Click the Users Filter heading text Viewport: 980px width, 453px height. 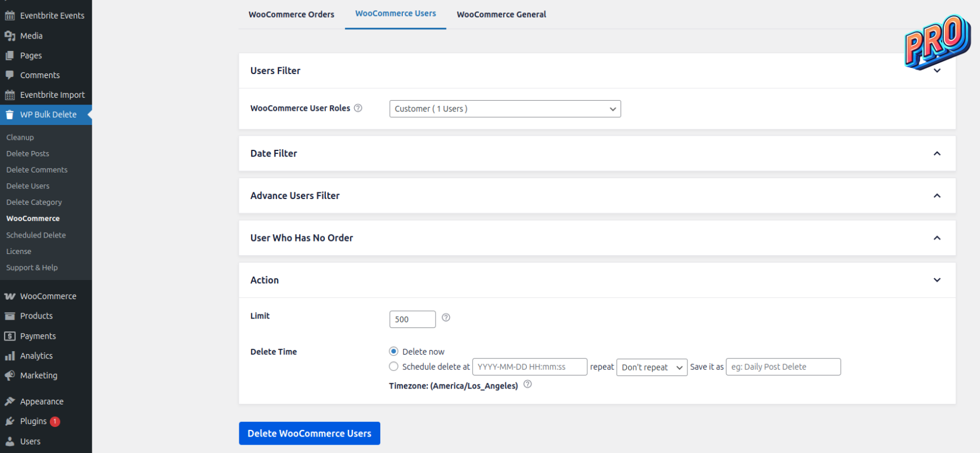(x=275, y=71)
